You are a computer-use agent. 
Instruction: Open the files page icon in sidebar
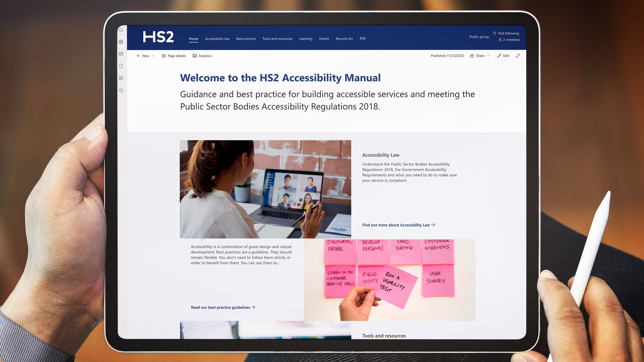click(121, 66)
